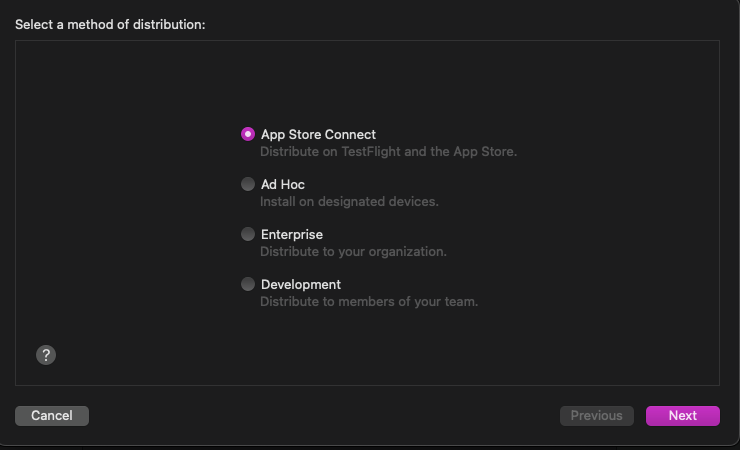Click the blank footer area between Cancel and Previous
This screenshot has height=450, width=740.
click(x=324, y=416)
